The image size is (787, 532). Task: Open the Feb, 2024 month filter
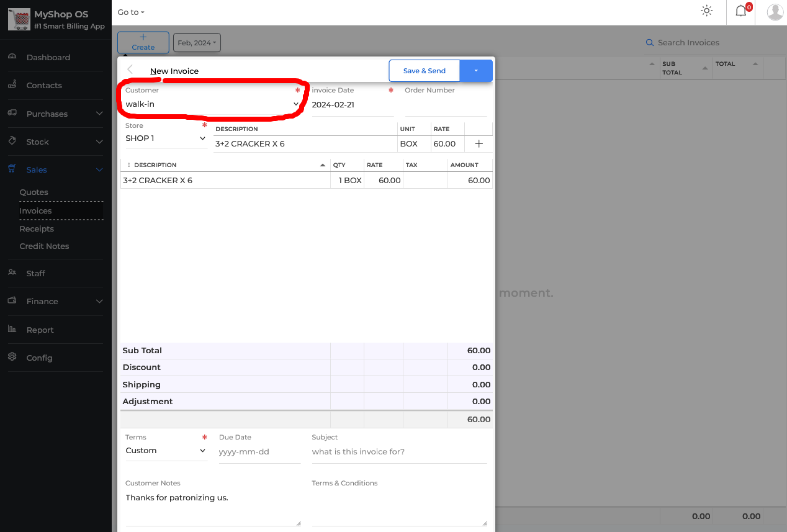point(197,43)
